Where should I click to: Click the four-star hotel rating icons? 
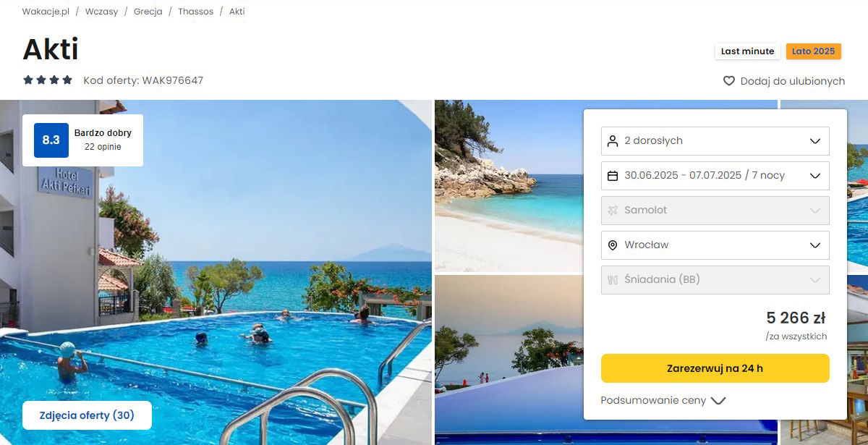point(48,80)
